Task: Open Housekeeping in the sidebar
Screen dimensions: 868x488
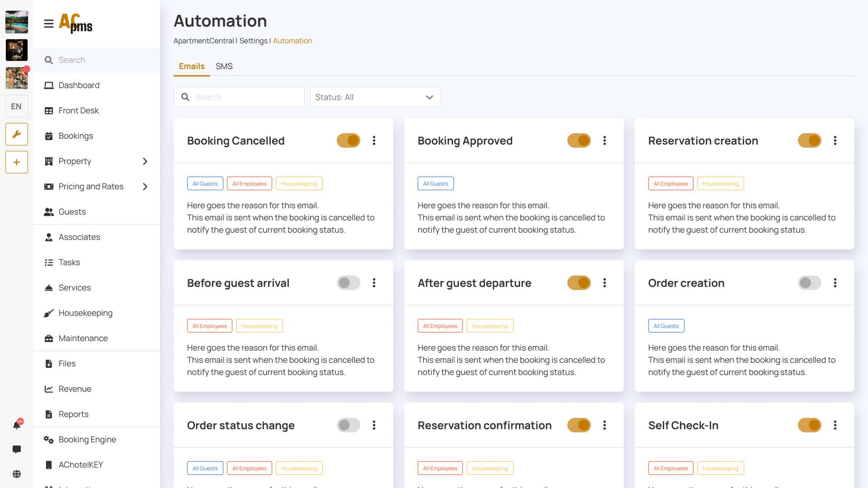Action: 85,313
